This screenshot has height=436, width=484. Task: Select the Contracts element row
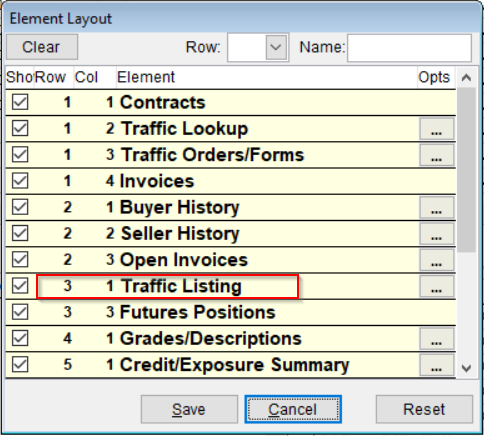pos(231,102)
